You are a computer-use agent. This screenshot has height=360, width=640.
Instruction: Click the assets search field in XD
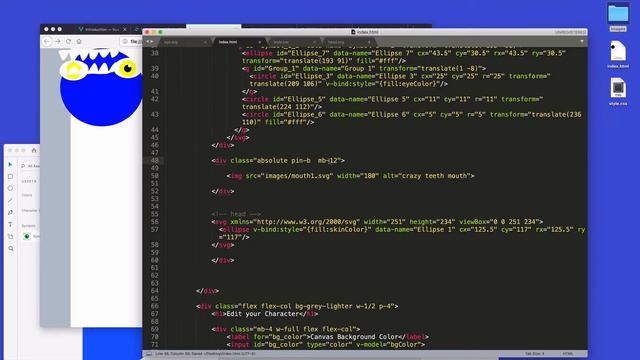[31, 166]
